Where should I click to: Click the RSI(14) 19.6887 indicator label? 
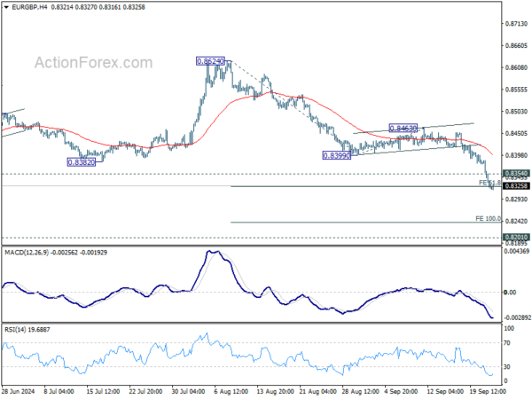pos(27,330)
